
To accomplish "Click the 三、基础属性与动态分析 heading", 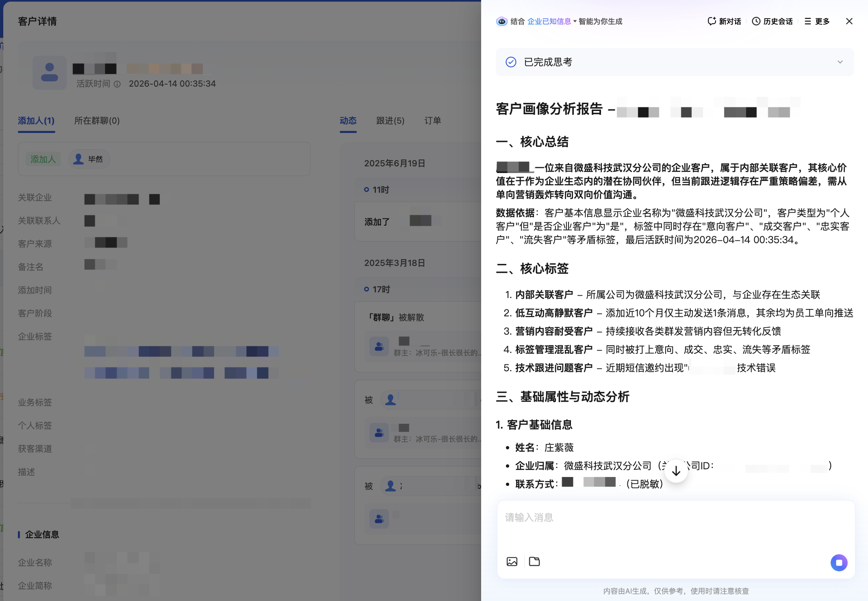I will click(x=563, y=396).
